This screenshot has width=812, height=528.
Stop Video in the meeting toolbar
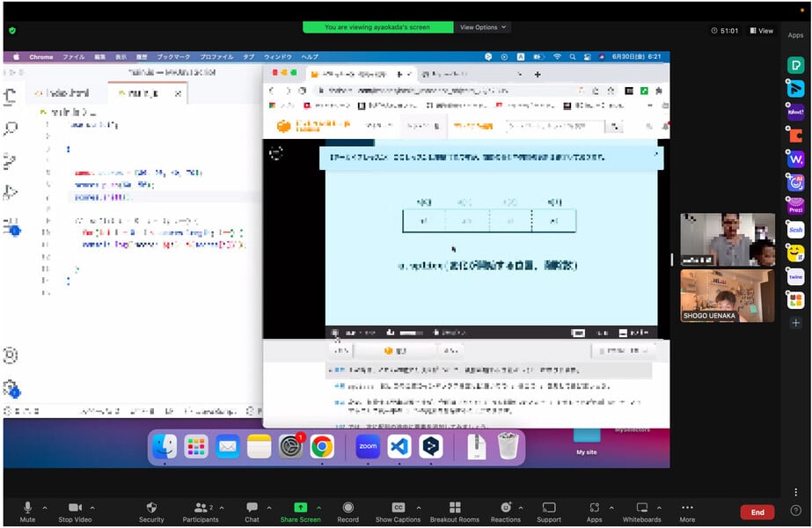tap(77, 510)
